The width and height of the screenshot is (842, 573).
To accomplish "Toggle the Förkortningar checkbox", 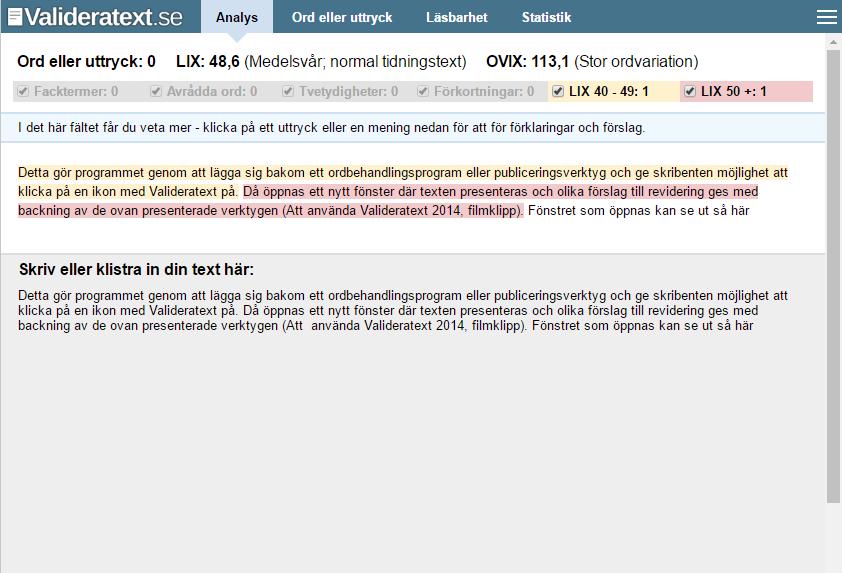I will coord(423,91).
